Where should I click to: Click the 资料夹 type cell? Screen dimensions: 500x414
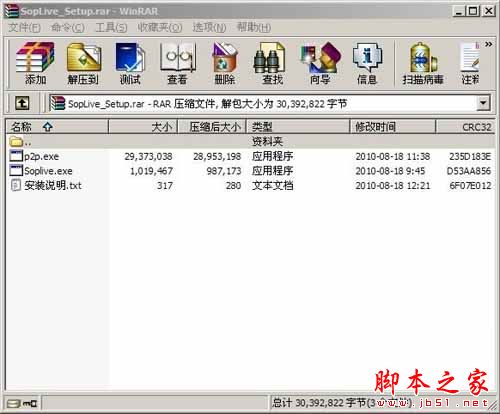(x=267, y=142)
